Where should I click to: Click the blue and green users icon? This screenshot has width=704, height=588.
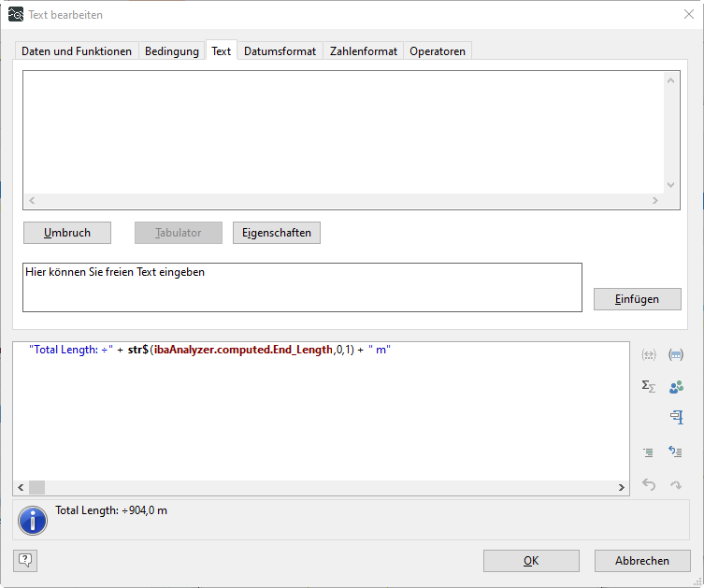pos(676,386)
